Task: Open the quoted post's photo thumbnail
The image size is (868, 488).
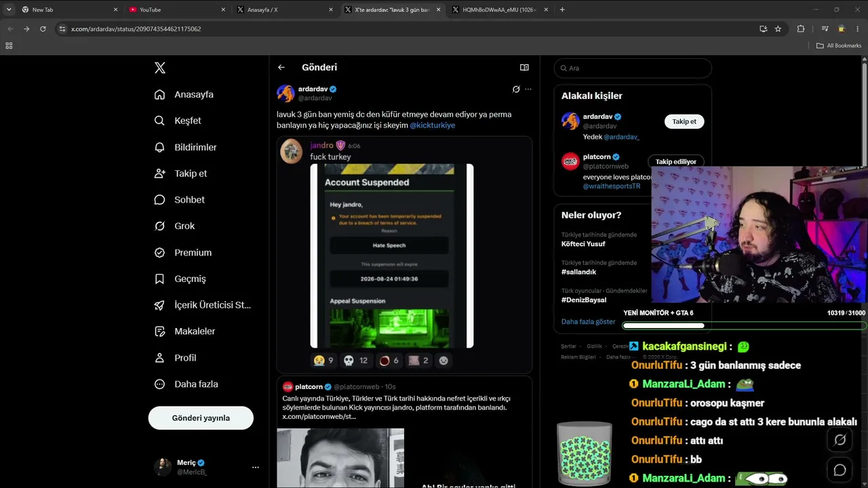Action: tap(340, 458)
